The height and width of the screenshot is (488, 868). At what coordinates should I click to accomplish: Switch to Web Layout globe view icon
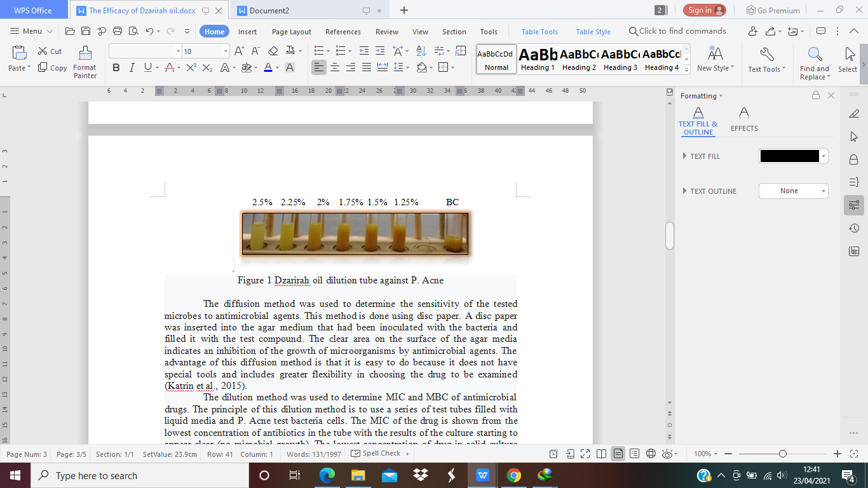tap(651, 454)
